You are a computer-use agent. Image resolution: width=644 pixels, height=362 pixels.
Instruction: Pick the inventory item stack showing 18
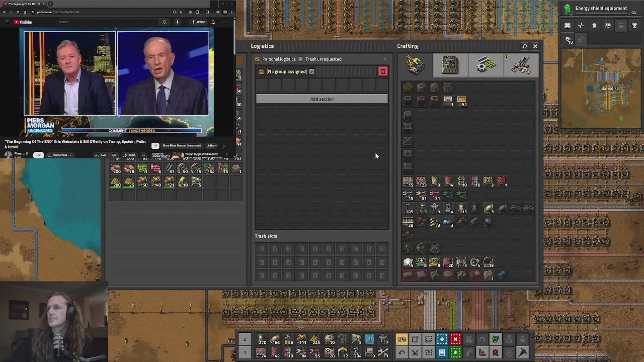(183, 182)
